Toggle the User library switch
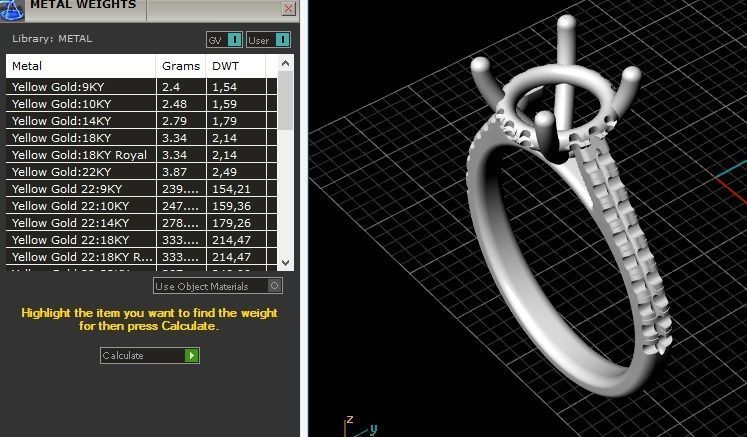747x437 pixels. point(268,40)
